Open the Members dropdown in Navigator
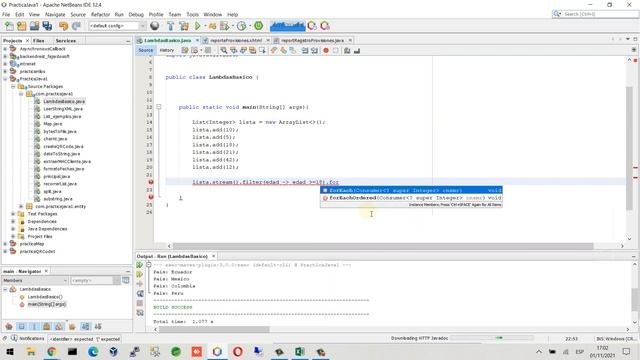Viewport: 640px width, 360px height. pyautogui.click(x=35, y=280)
